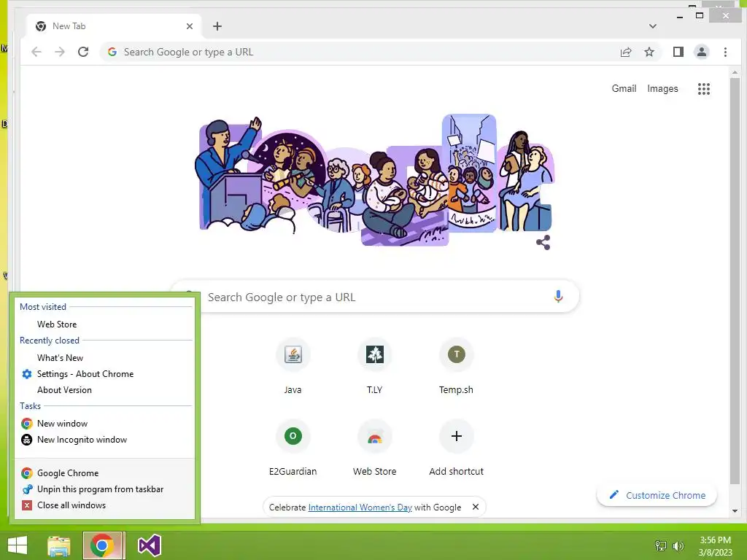Dismiss the Women's Day promo banner

476,507
